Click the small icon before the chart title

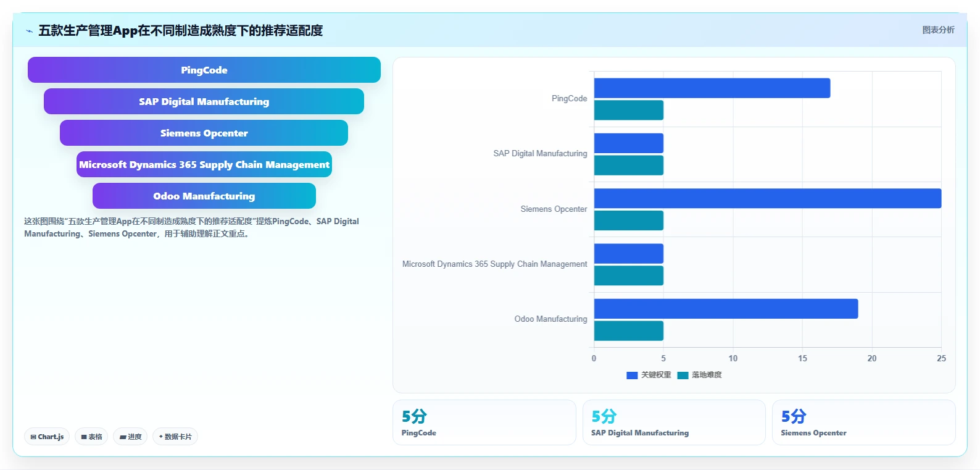pos(29,31)
